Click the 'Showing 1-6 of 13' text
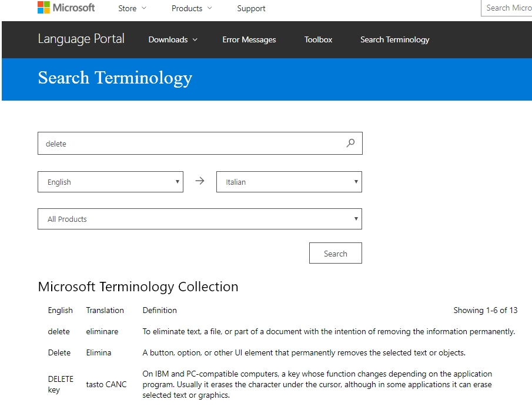Screen dimensions: 532x406 pos(485,310)
